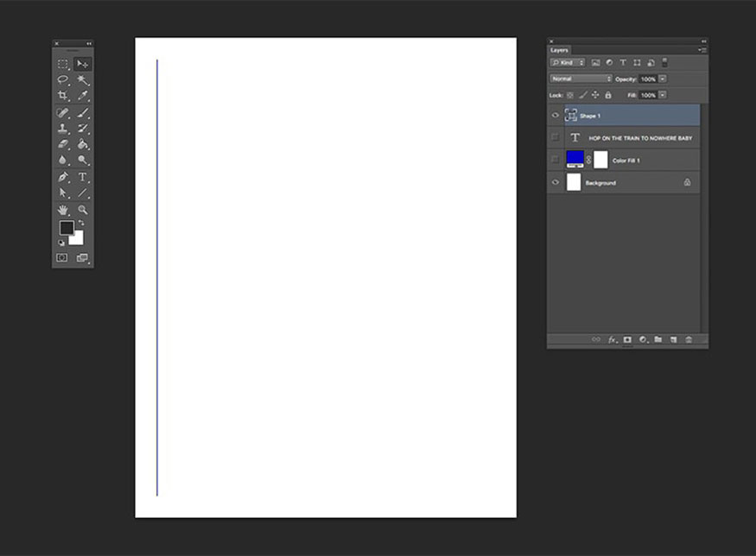Select the Blur tool
The height and width of the screenshot is (556, 756).
[63, 160]
